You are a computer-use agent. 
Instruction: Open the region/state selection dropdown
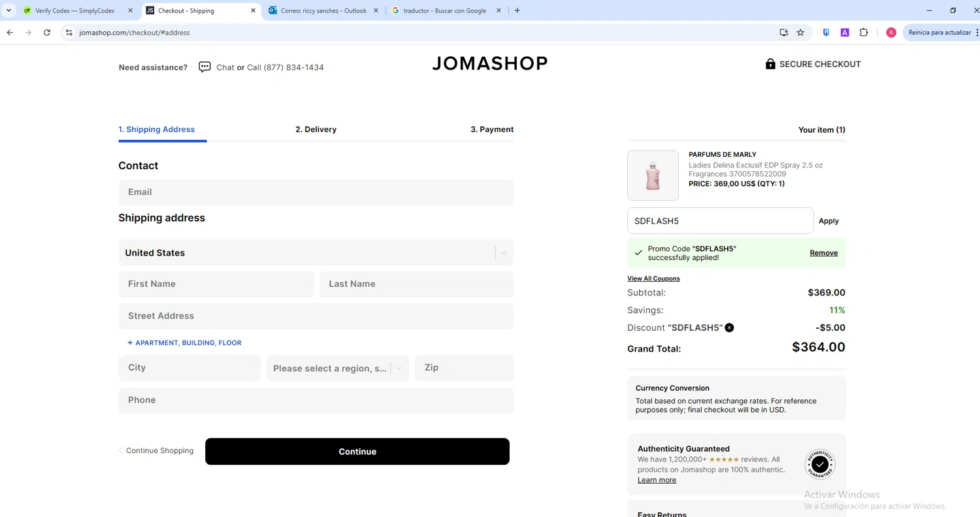pos(337,368)
